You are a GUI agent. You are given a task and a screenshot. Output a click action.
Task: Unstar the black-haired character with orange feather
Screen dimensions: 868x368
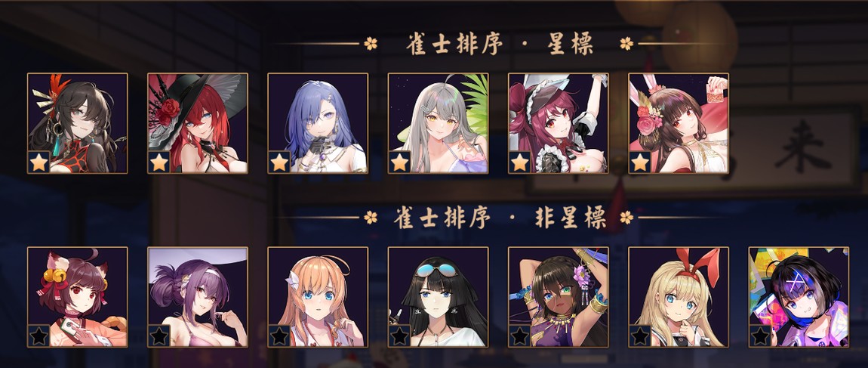click(x=38, y=162)
